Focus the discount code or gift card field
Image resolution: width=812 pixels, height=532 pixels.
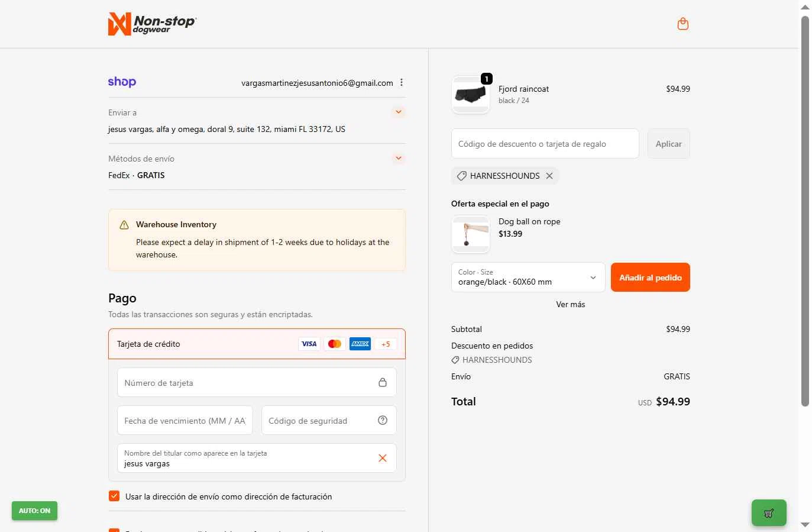click(x=545, y=144)
